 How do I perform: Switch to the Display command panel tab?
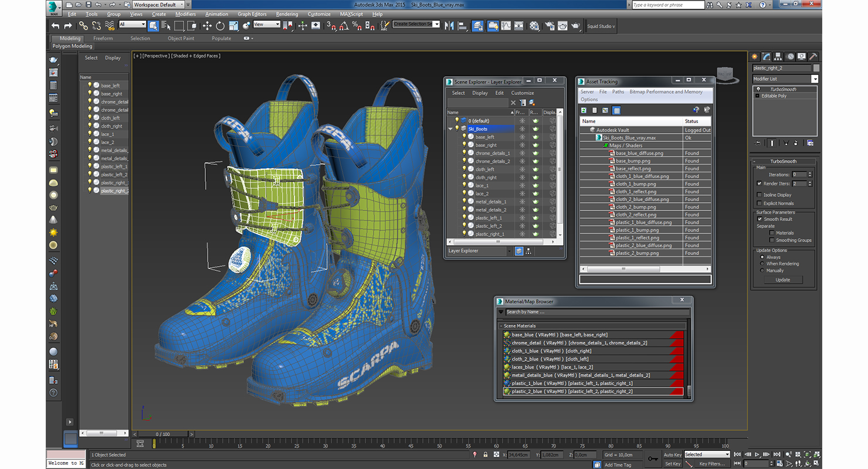801,57
